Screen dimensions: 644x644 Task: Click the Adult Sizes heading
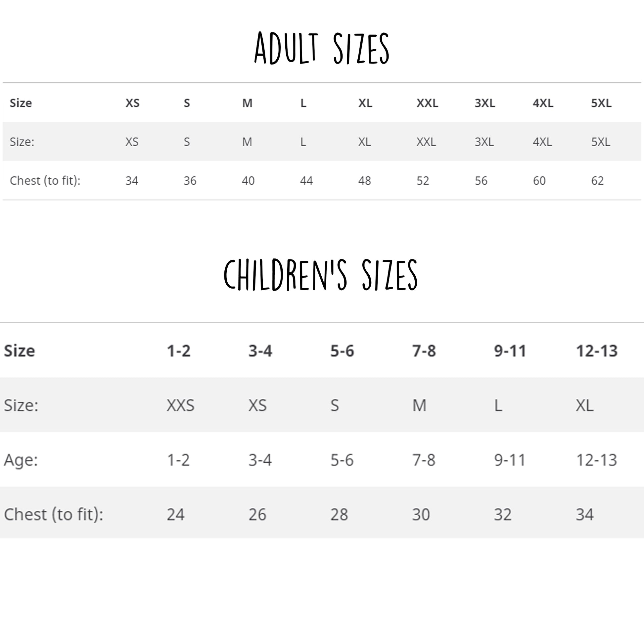tap(321, 48)
